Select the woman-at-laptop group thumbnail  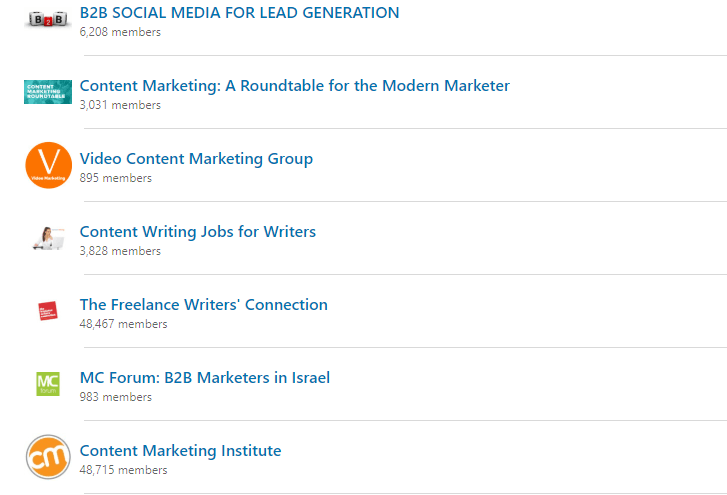[48, 238]
